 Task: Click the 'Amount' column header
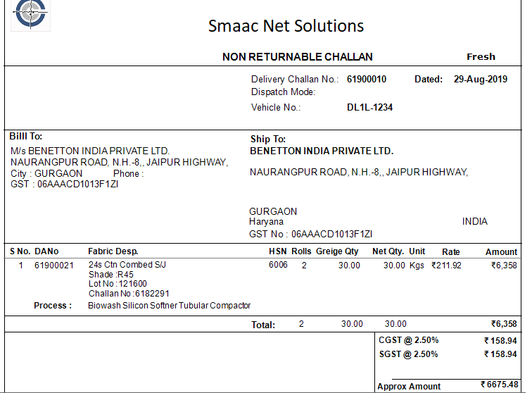pyautogui.click(x=501, y=252)
